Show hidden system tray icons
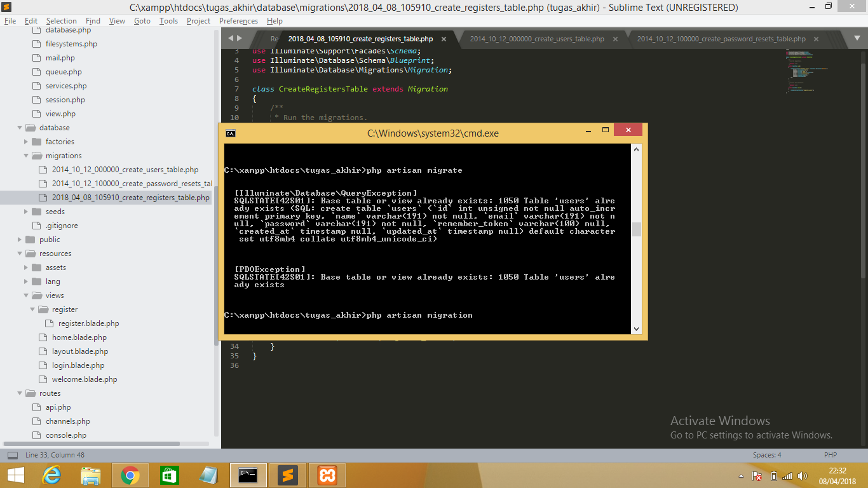868x488 pixels. pos(741,476)
